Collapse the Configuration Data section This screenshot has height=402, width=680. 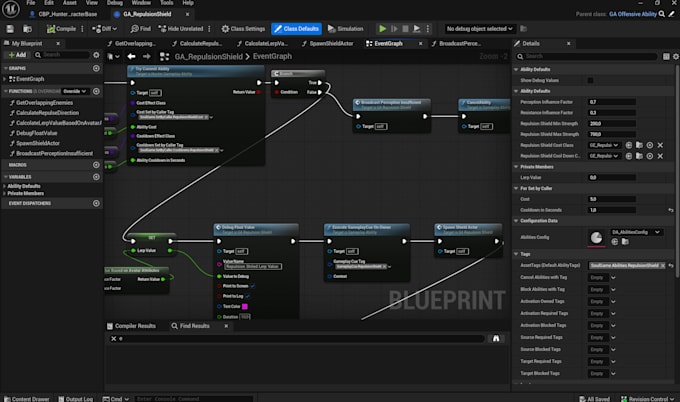[x=516, y=221]
